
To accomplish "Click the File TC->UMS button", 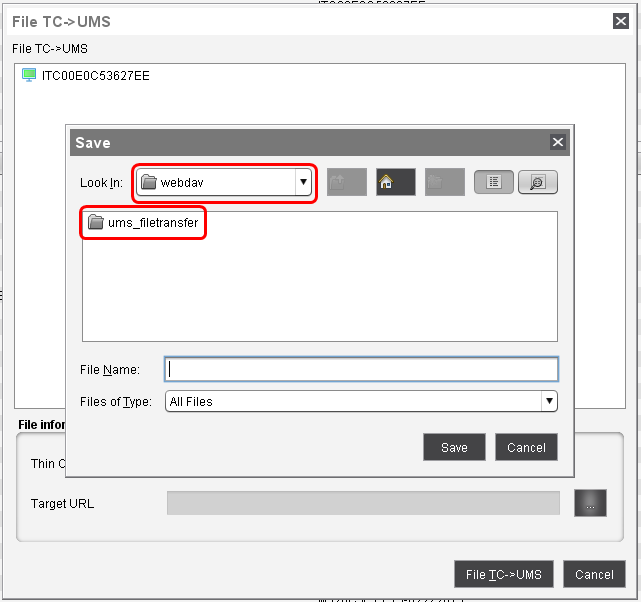I will click(503, 574).
